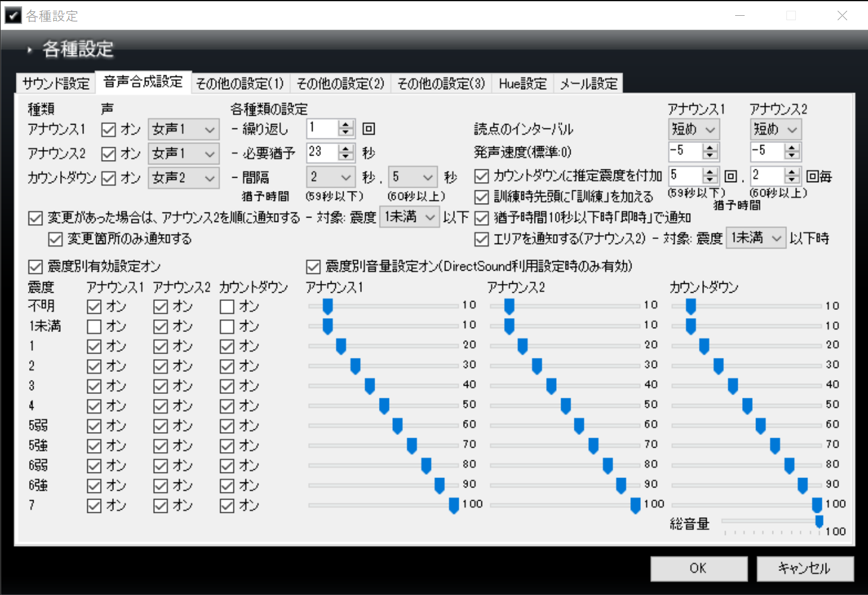The height and width of the screenshot is (595, 868).
Task: Enable アナウンス1 for 震度 1未満 row
Action: pos(94,326)
